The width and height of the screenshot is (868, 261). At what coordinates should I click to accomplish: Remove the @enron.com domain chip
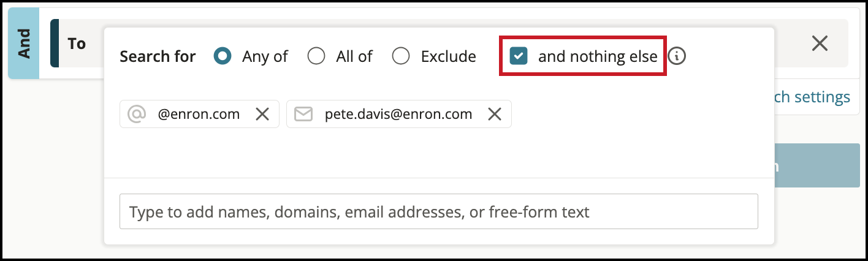click(262, 114)
